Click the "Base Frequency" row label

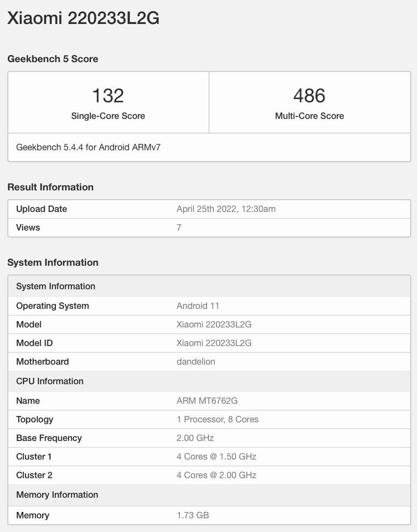pos(49,438)
